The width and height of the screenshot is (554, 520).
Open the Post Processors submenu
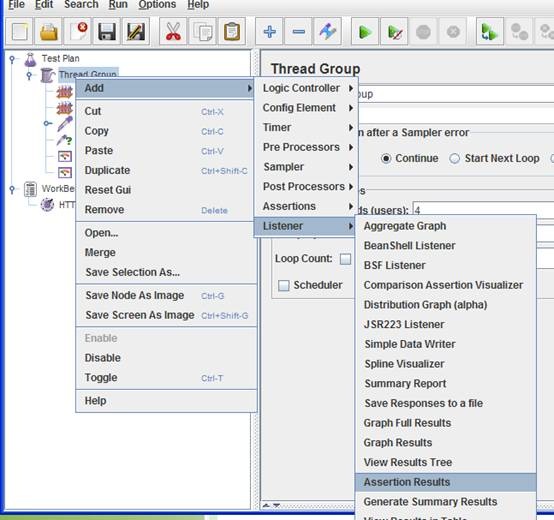coord(306,187)
